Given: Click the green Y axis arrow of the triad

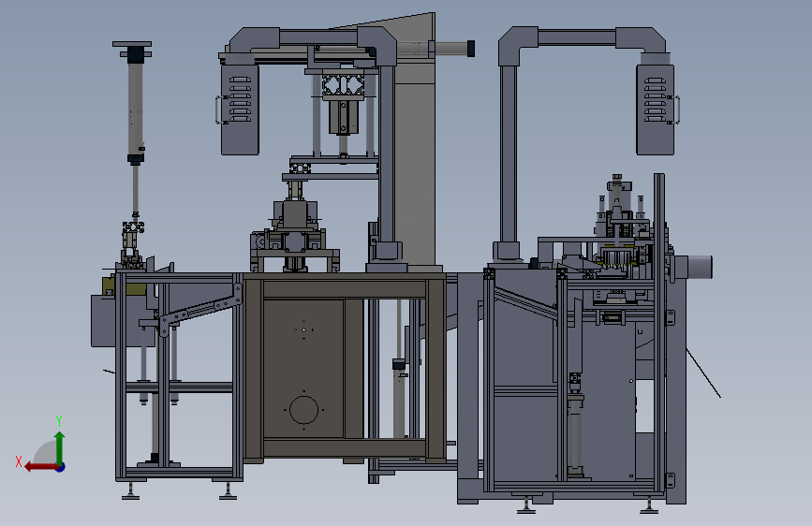Looking at the screenshot, I should (60, 447).
